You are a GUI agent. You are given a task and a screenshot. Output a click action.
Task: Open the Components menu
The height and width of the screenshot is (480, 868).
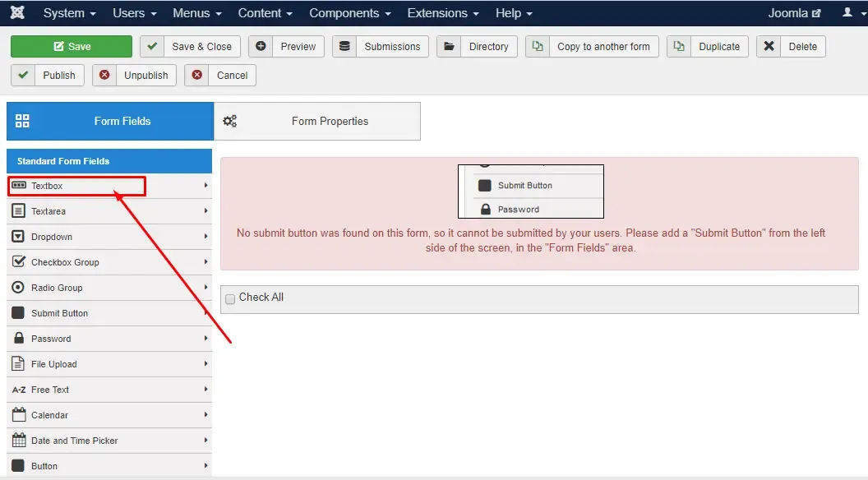(350, 12)
